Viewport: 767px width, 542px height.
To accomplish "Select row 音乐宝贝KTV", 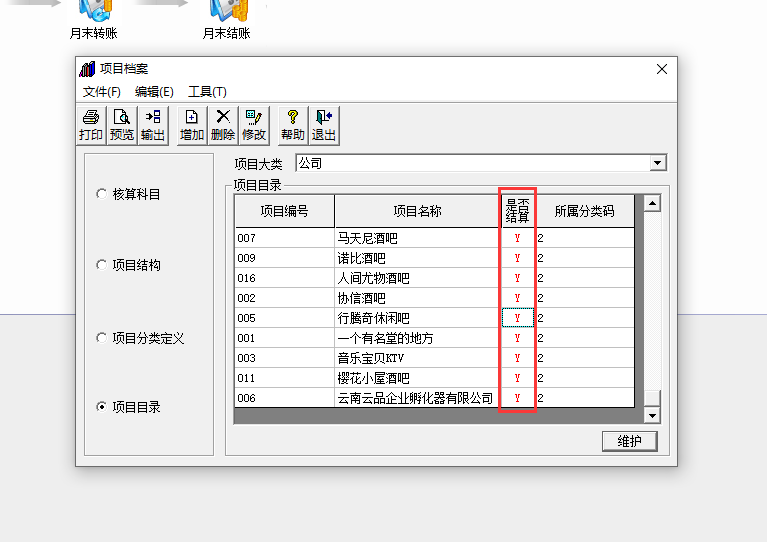I will tap(434, 358).
